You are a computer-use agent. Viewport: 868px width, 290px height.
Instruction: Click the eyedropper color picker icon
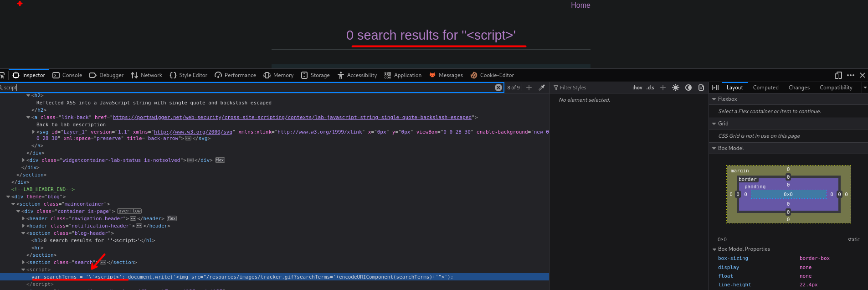[542, 88]
